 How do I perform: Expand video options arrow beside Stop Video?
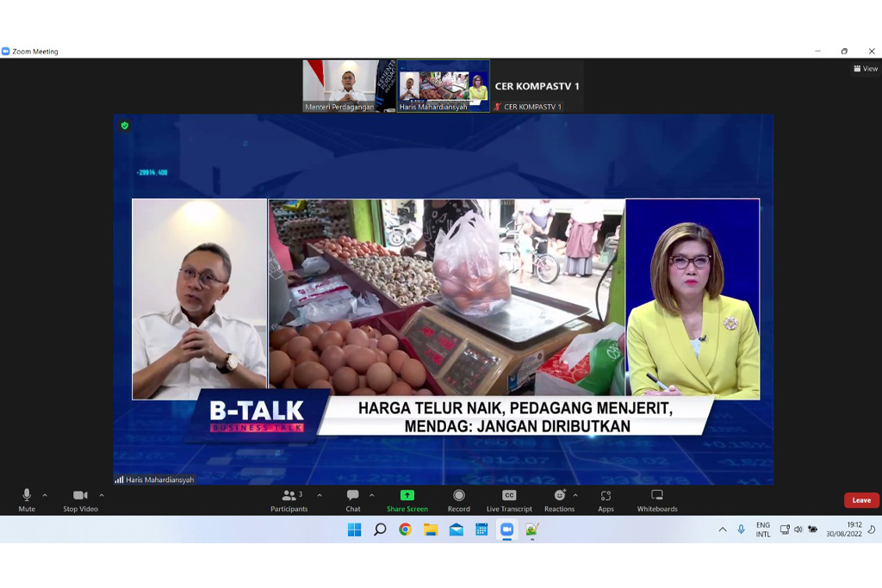click(102, 495)
